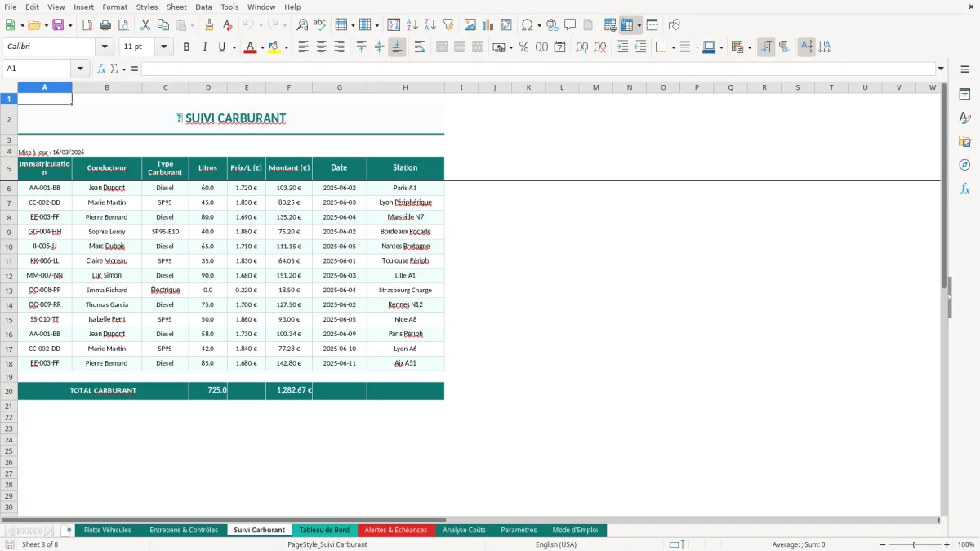The image size is (980, 551).
Task: Cut the selection with the scissors icon
Action: pos(145,25)
